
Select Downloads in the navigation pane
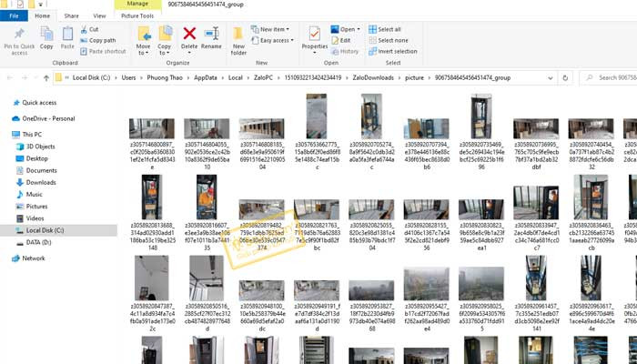tap(41, 182)
